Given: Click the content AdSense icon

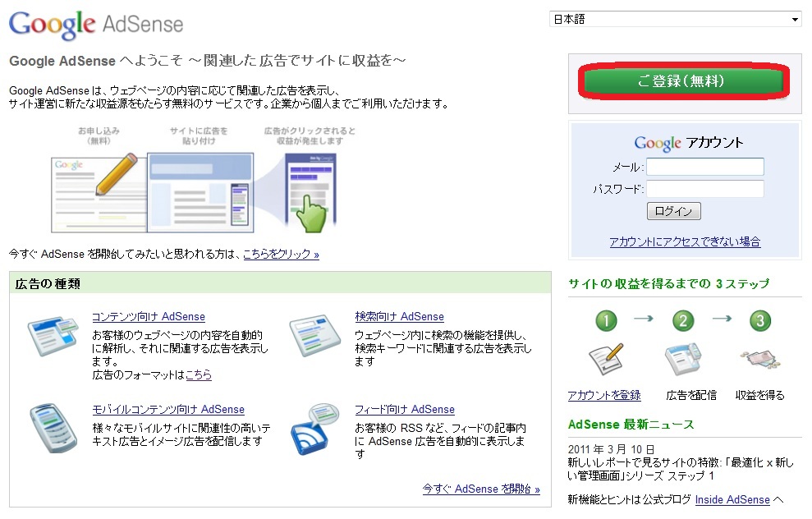Looking at the screenshot, I should pyautogui.click(x=53, y=333).
